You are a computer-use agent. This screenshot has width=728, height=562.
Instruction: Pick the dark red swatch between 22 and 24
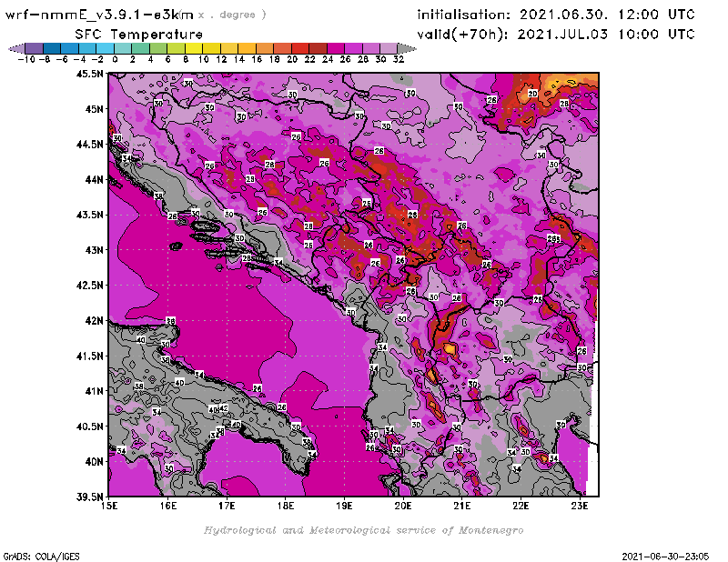(318, 48)
